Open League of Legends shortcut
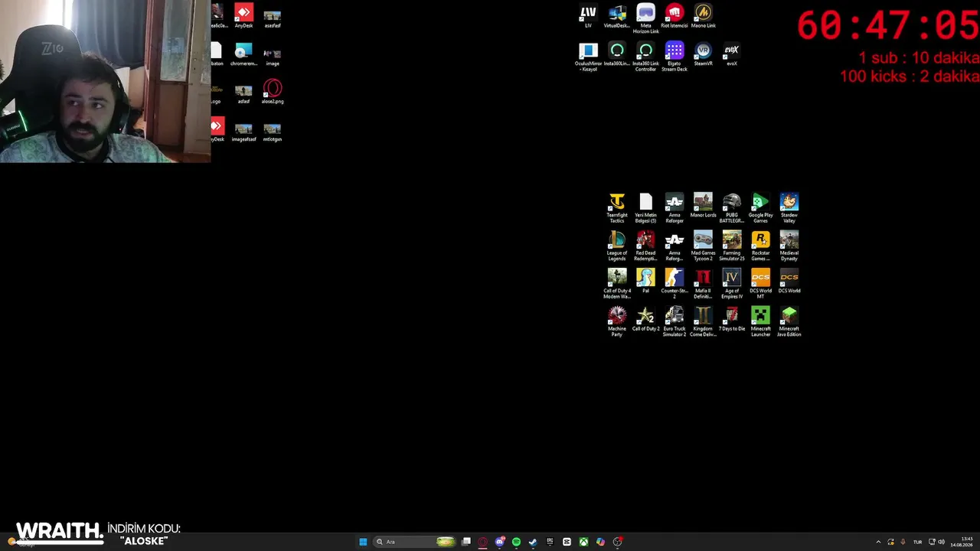The width and height of the screenshot is (980, 551). 616,246
